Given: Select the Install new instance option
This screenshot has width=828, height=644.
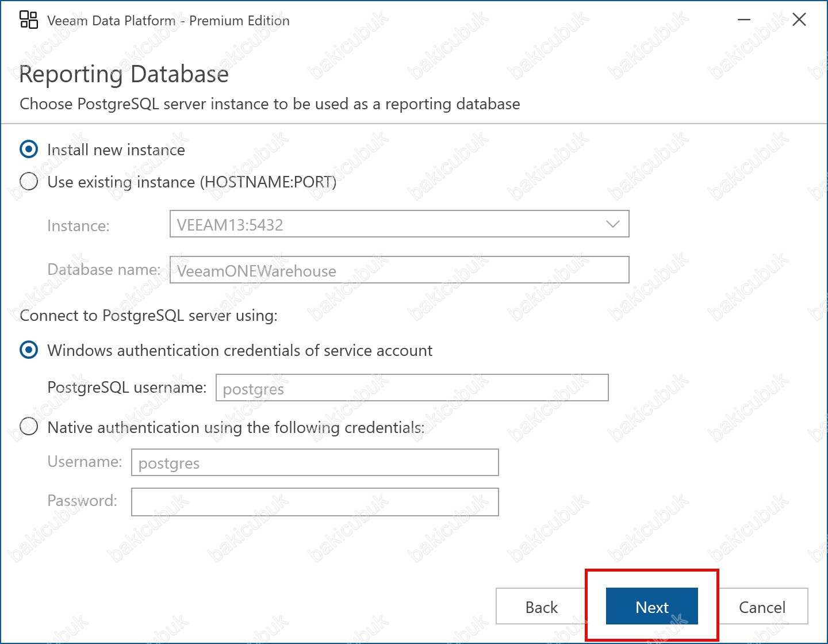Looking at the screenshot, I should (29, 149).
